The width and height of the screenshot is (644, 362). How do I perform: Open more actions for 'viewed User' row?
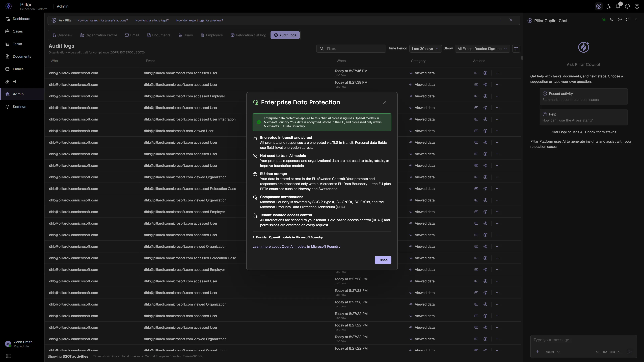pyautogui.click(x=497, y=131)
